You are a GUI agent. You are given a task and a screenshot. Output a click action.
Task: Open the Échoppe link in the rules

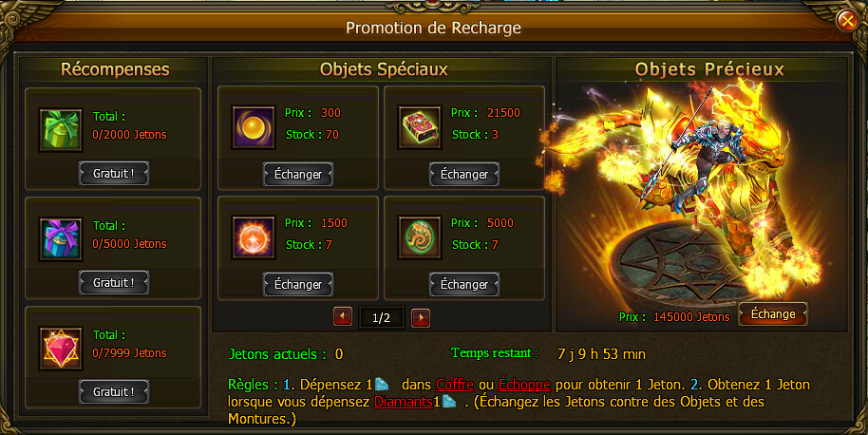tap(524, 384)
